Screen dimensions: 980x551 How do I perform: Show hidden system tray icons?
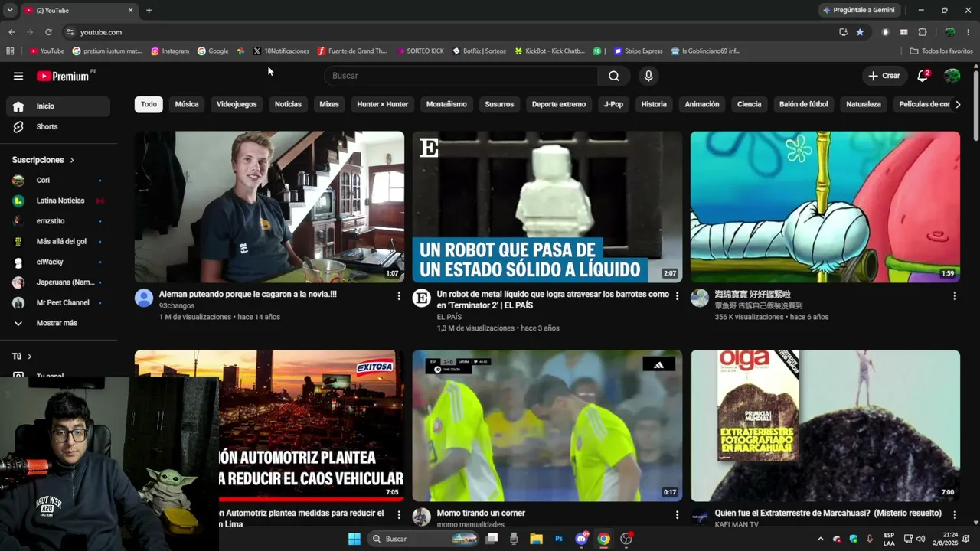[820, 539]
